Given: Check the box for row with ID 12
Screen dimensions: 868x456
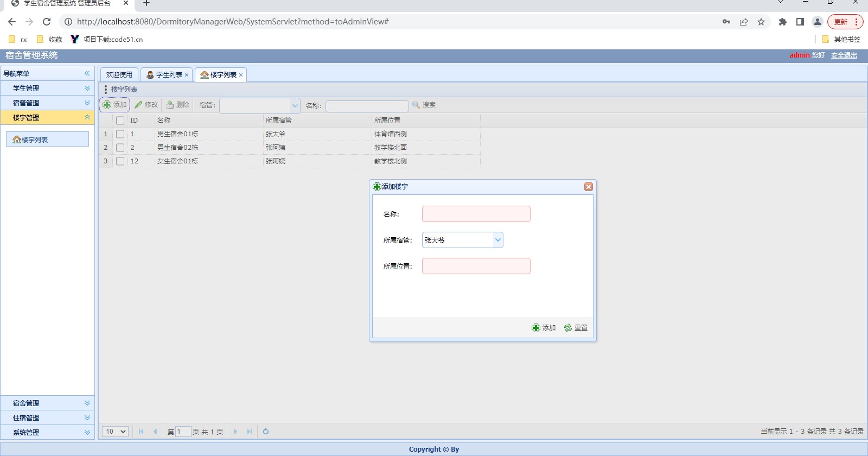Looking at the screenshot, I should [120, 161].
